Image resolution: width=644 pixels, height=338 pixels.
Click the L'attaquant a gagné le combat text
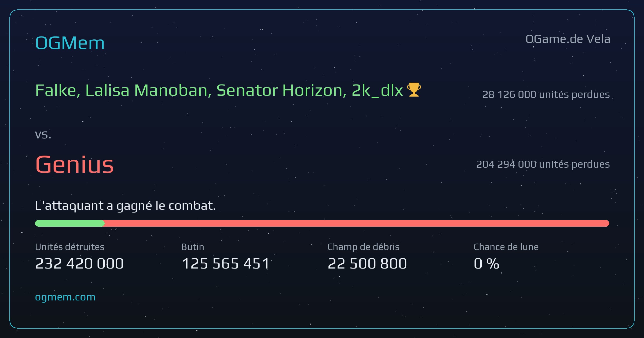point(125,206)
